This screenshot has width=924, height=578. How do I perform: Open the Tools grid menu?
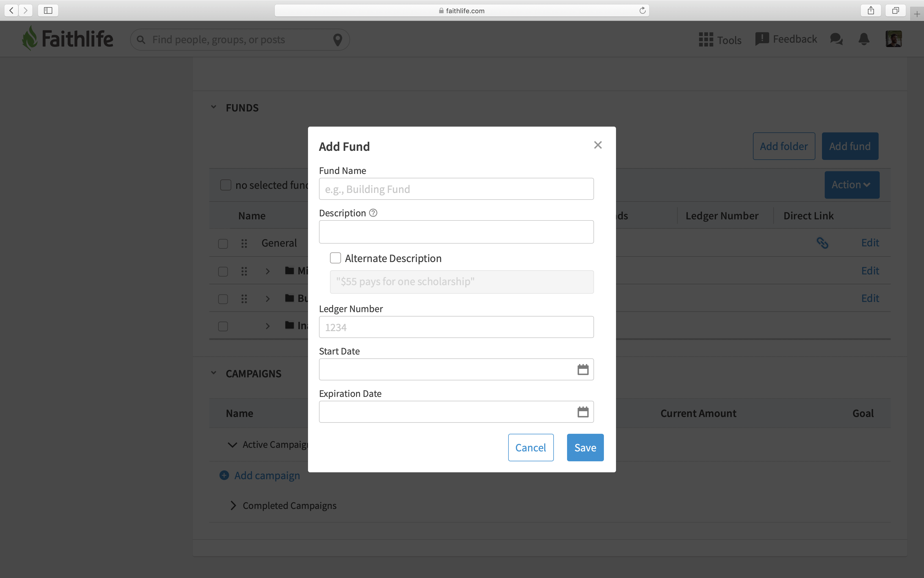point(720,40)
